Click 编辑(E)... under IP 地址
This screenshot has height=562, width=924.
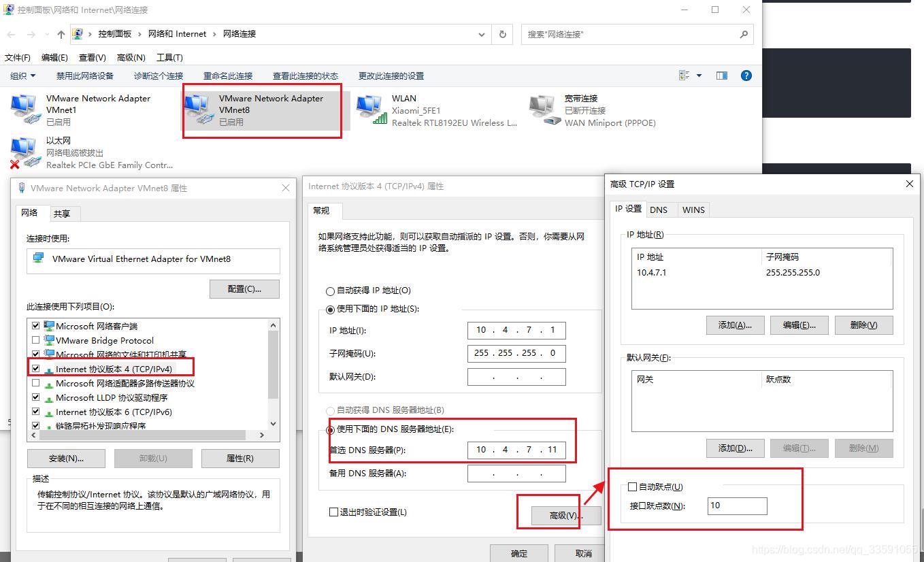(799, 325)
